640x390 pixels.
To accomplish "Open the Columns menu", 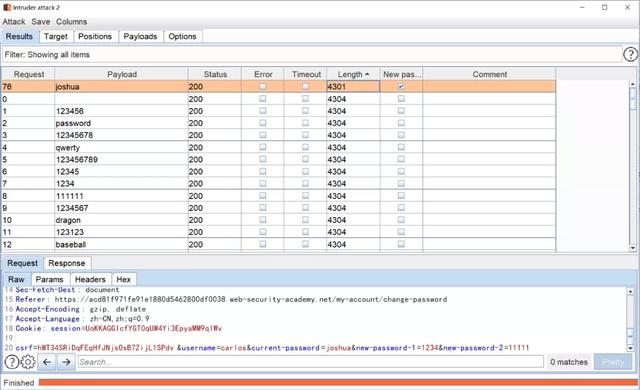I will tap(71, 22).
